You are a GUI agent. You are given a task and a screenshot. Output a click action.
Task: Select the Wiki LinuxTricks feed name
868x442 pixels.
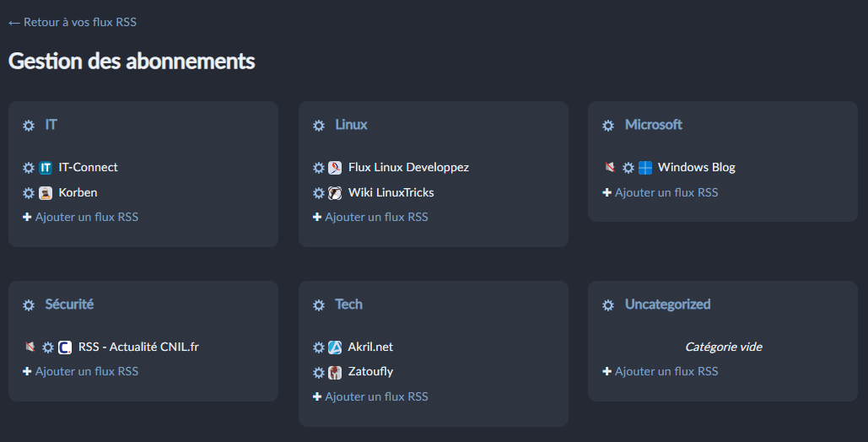click(391, 192)
